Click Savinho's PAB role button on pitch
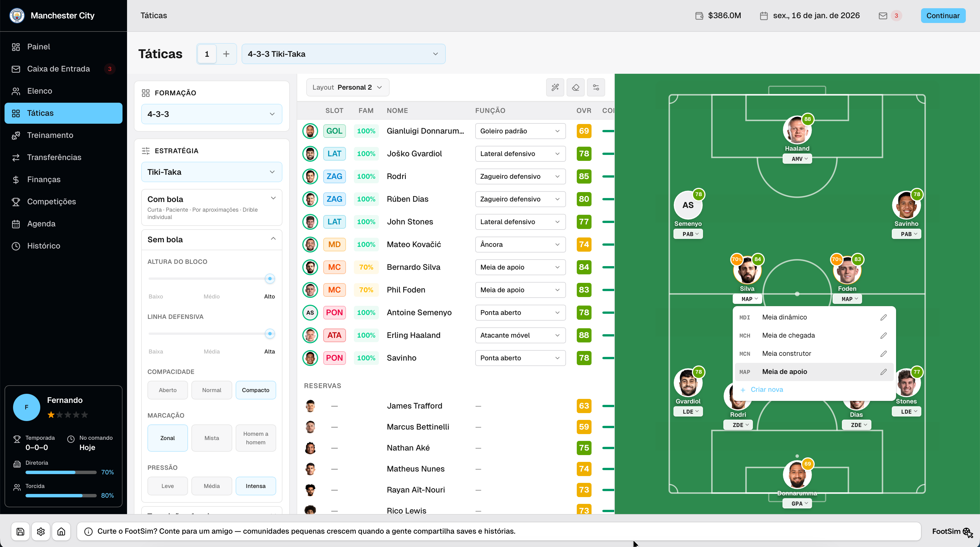 906,234
